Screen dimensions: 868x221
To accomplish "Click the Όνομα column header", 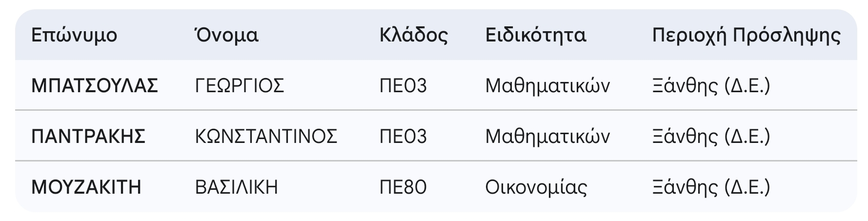I will pyautogui.click(x=226, y=35).
